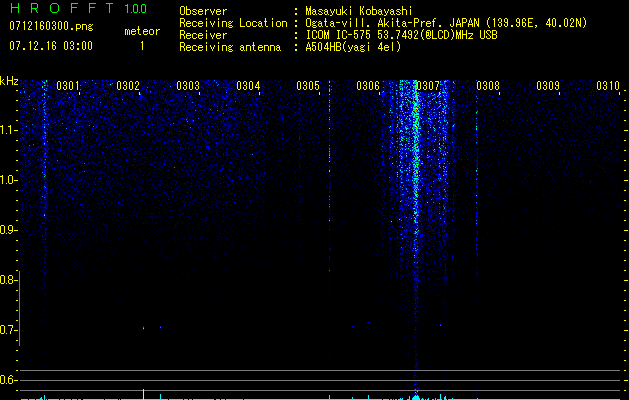Click the 0.7 kHz frequency label

click(8, 330)
